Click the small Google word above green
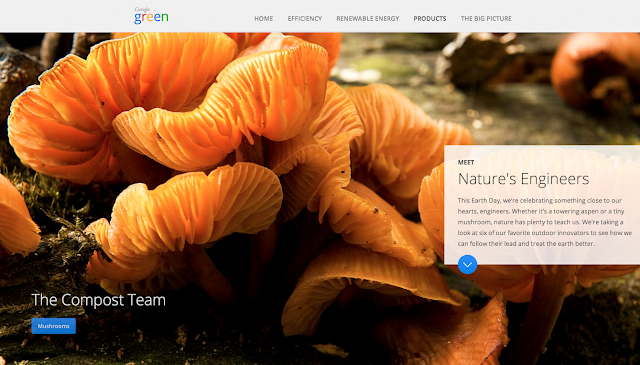Image resolution: width=640 pixels, height=365 pixels. 142,9
